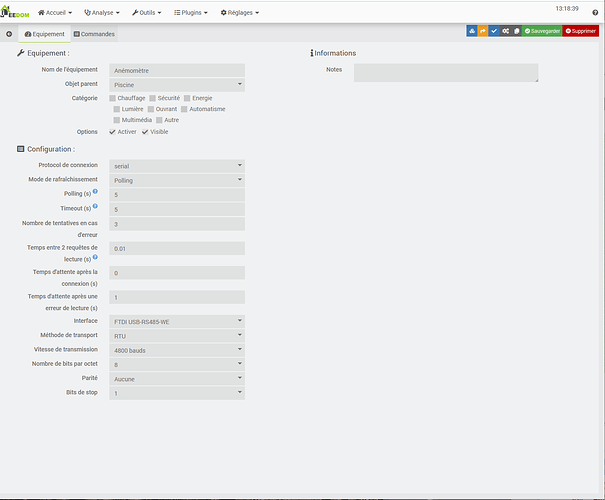Click the Sauvegarder button
Screen dimensions: 605x500
[543, 31]
